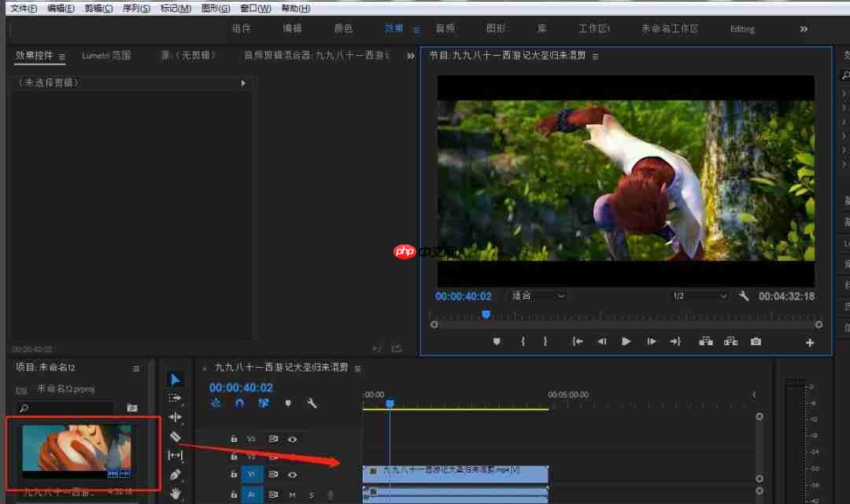Click the Mark In brace icon
850x504 pixels.
pos(524,340)
